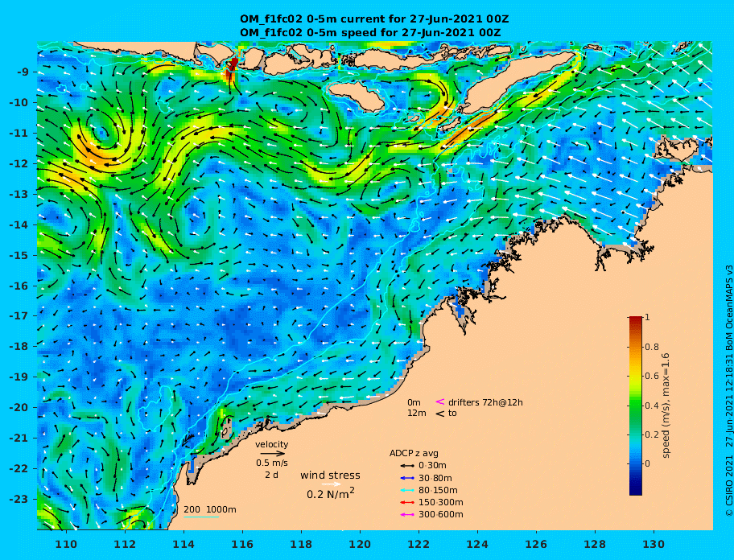734x560 pixels.
Task: Click the latitude axis label '-15'
Action: 19,255
